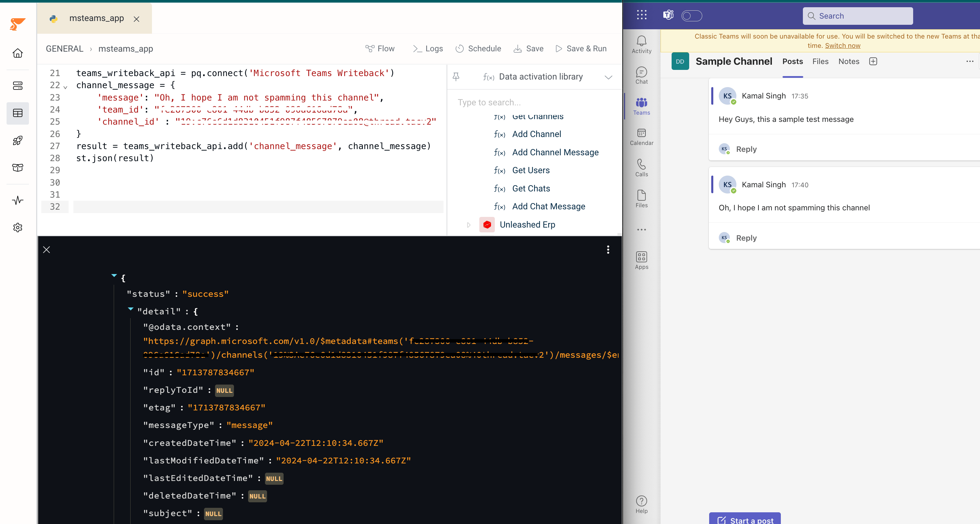Open the Logs view
This screenshot has width=980, height=524.
tap(428, 49)
